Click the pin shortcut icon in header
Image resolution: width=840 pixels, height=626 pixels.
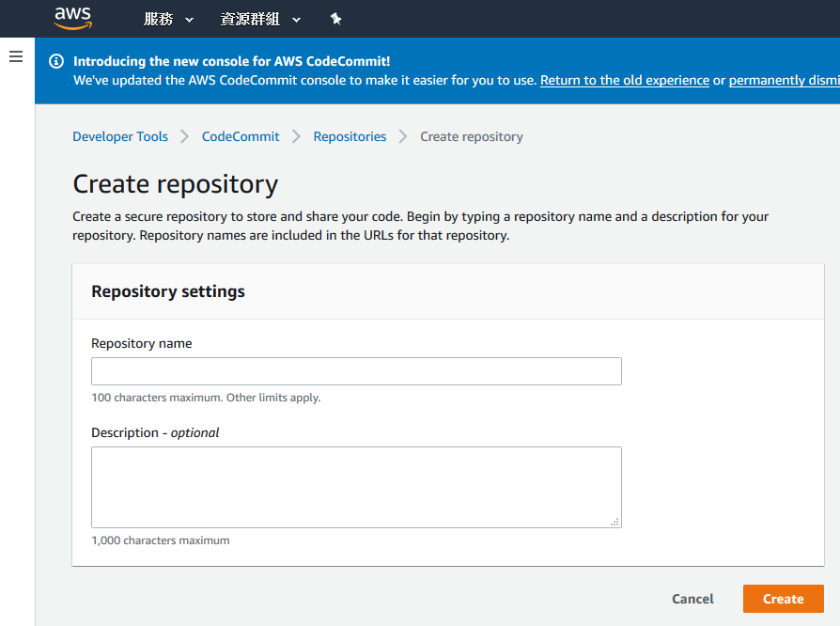click(335, 20)
